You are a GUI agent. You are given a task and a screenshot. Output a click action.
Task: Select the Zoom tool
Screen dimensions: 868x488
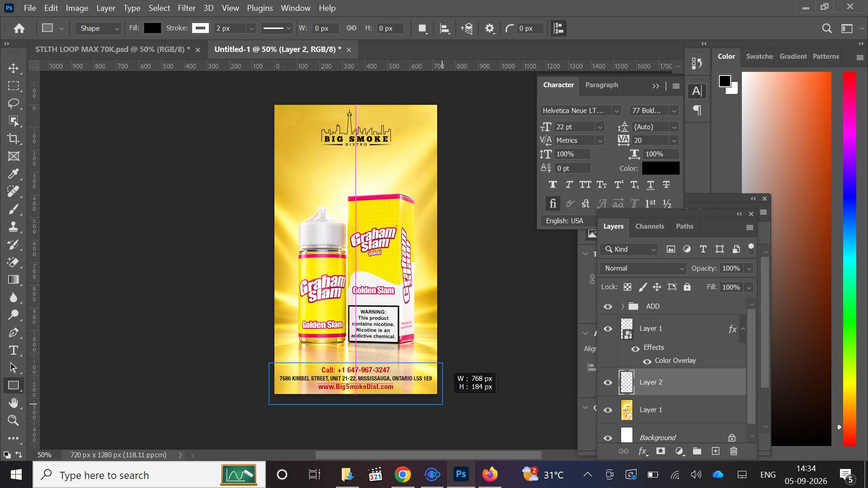(x=14, y=421)
